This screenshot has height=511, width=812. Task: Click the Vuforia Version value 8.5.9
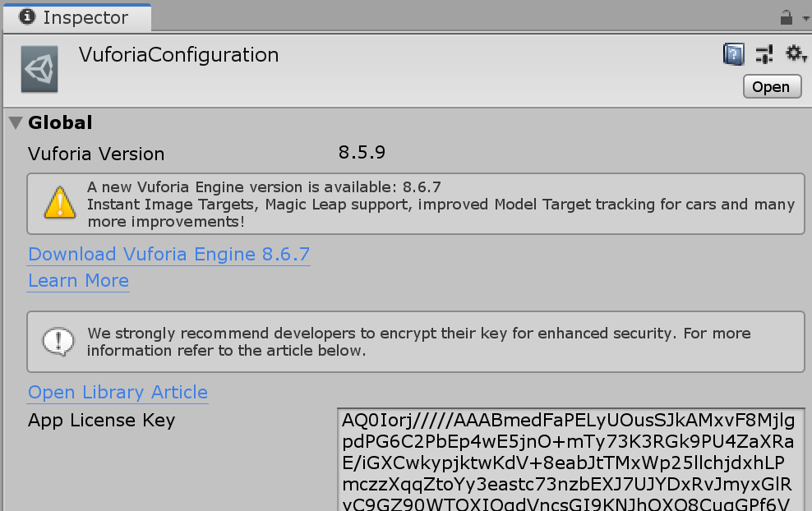pos(362,152)
